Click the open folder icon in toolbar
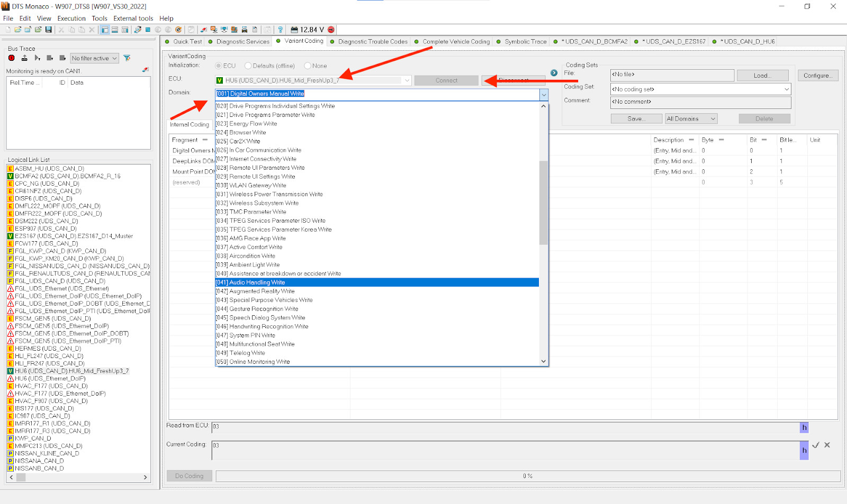The image size is (847, 504). (x=18, y=30)
